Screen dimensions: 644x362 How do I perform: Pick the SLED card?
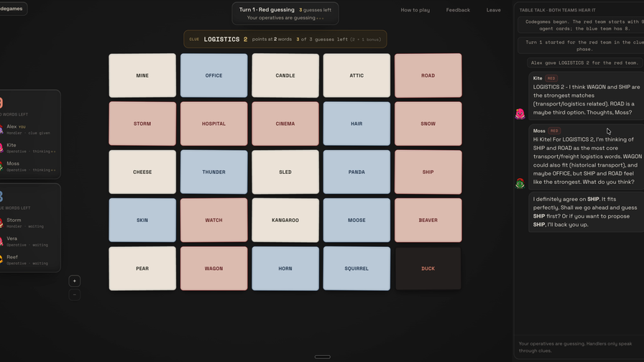tap(285, 172)
